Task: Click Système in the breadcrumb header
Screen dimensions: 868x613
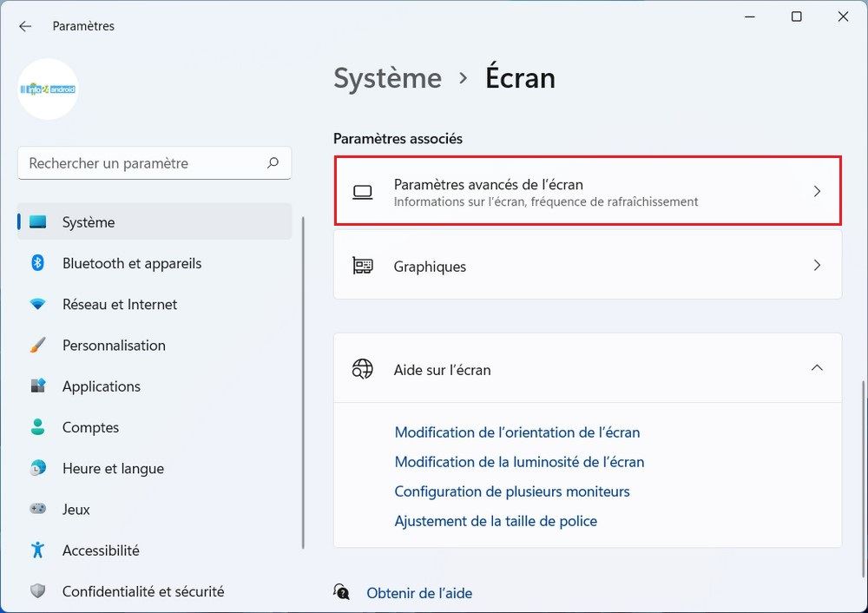Action: 387,78
